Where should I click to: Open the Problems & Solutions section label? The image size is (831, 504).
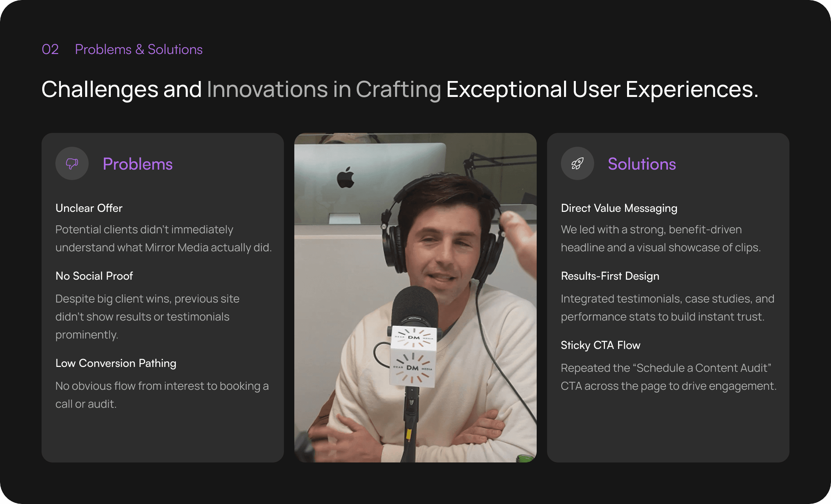click(138, 49)
